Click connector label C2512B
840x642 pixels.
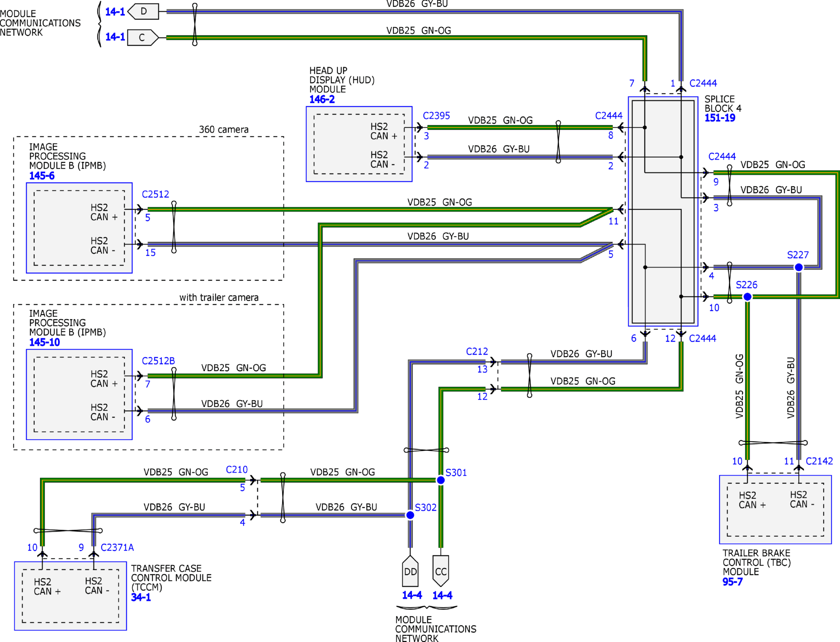pos(158,361)
